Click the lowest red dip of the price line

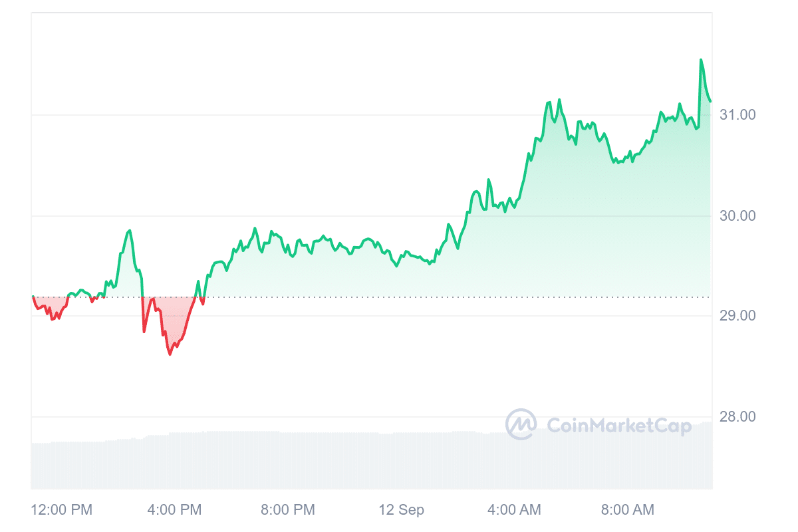[x=170, y=354]
